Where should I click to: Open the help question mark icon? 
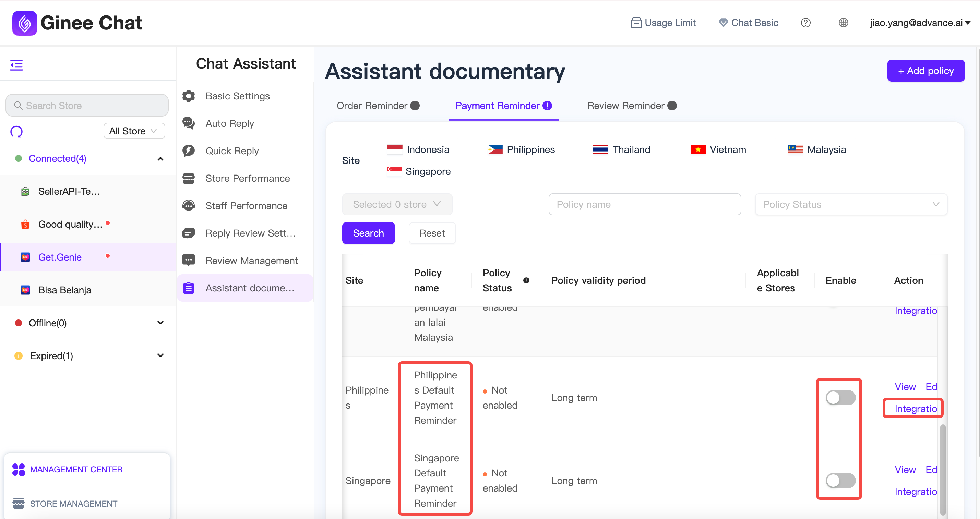click(805, 23)
